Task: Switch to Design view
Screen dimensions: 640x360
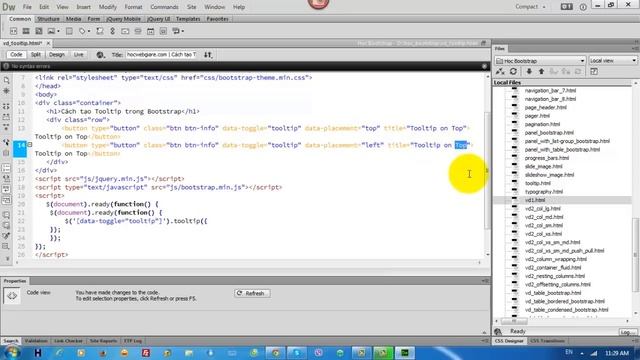Action: pyautogui.click(x=57, y=55)
